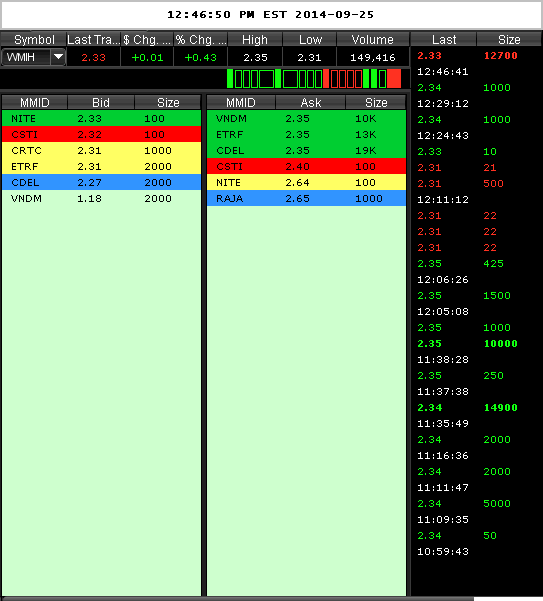Select the CDEL bid row at 2.27
The height and width of the screenshot is (601, 543).
(x=102, y=182)
